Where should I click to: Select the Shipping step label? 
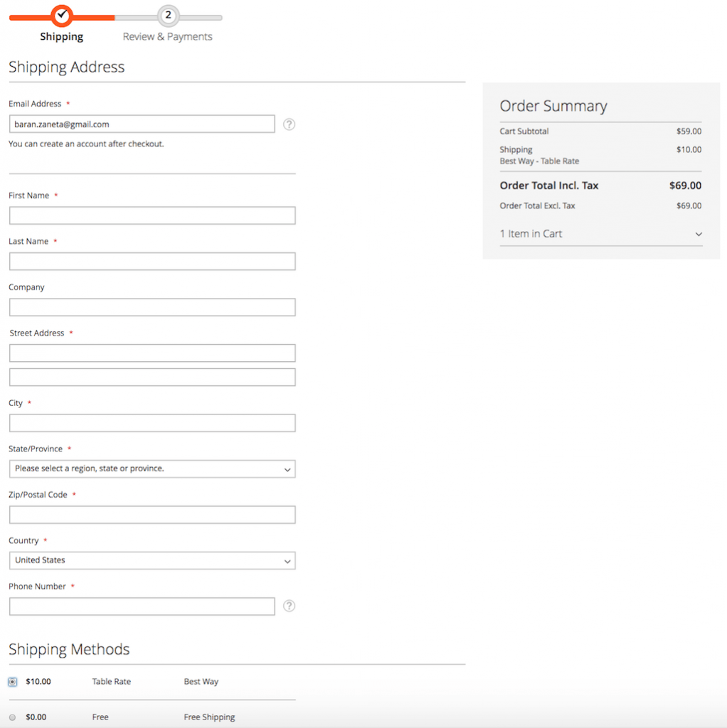(62, 37)
